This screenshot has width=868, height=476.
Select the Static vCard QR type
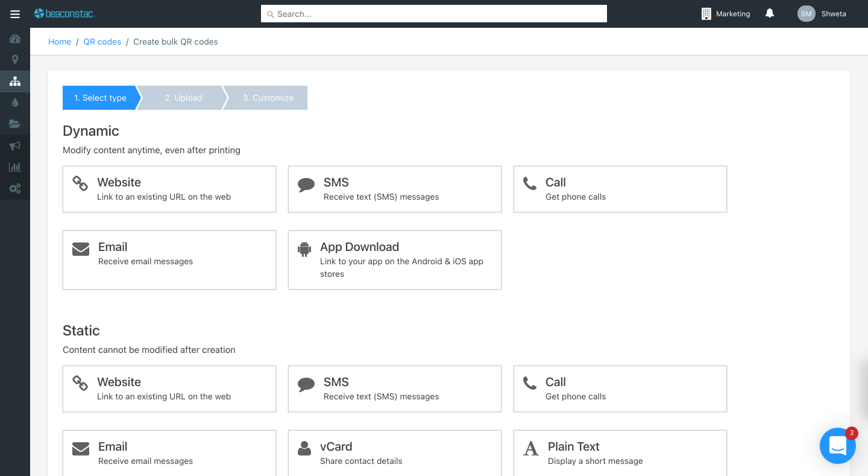pyautogui.click(x=395, y=452)
